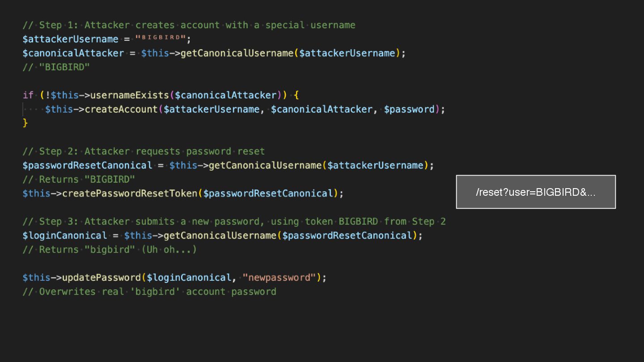This screenshot has width=644, height=362.
Task: Click the "// Overwrites real 'bigbird' account password" comment
Action: point(149,291)
